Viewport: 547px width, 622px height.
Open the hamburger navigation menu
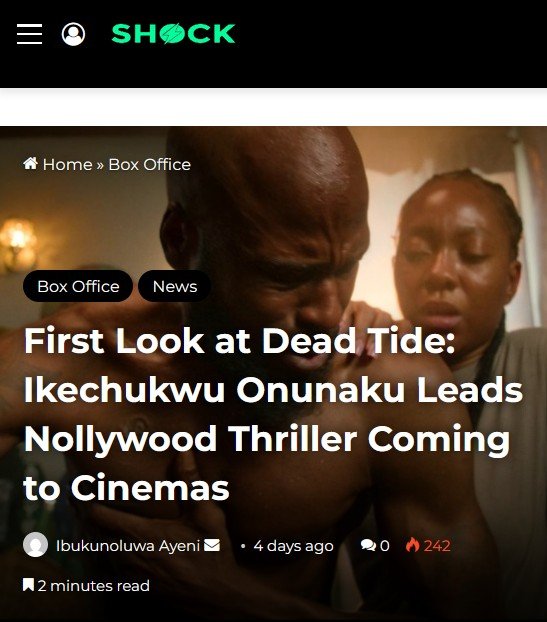pos(29,34)
